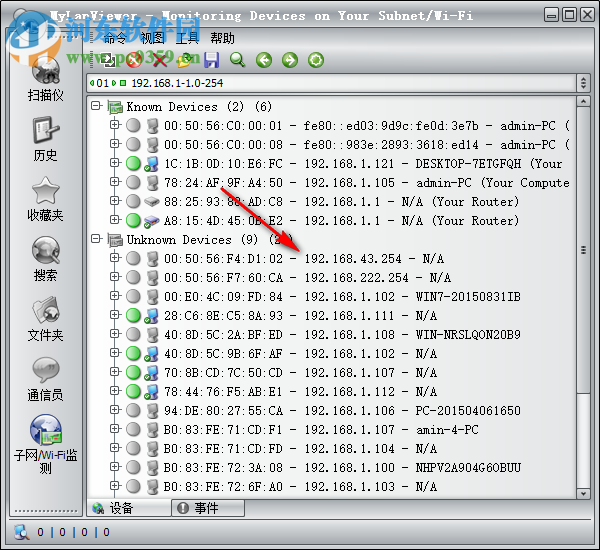Click computer icon of 28:C6:8E:C5:8A:93 row
Image resolution: width=600 pixels, height=550 pixels.
[152, 316]
